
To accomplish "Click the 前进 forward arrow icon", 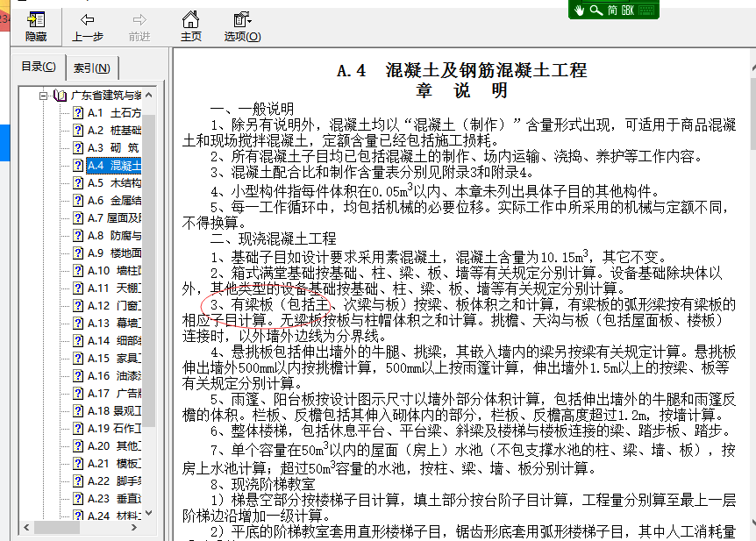I will 139,20.
